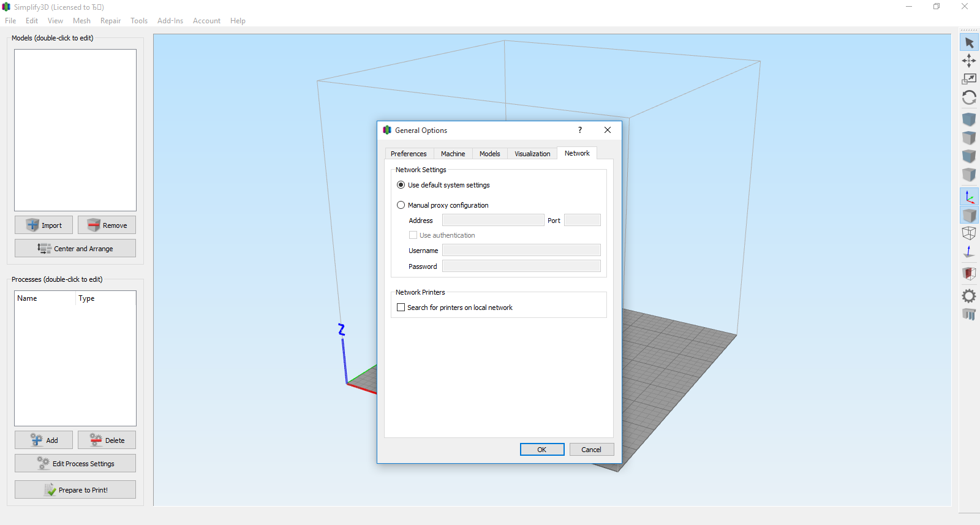Viewport: 980px width, 525px height.
Task: Open the Mesh menu
Action: pos(81,21)
